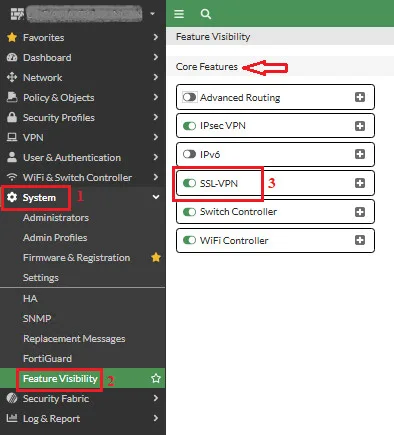Add Feature Visibility to favorites star
The width and height of the screenshot is (394, 435).
click(x=156, y=378)
